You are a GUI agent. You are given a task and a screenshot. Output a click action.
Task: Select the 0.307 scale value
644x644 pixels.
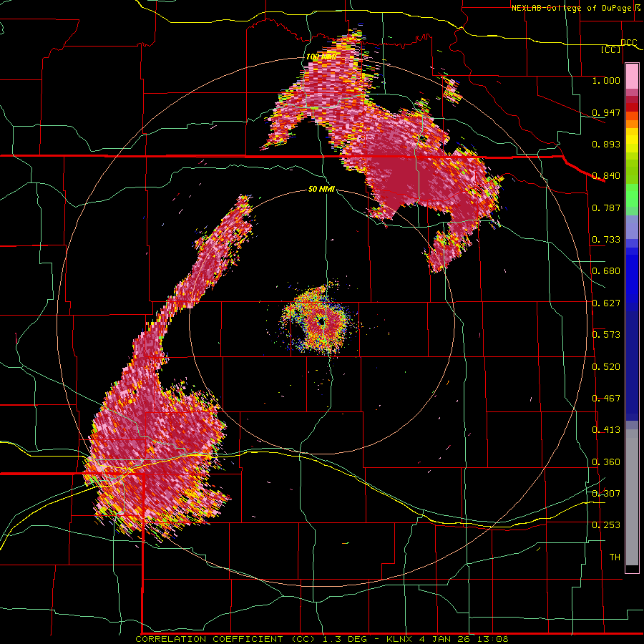606,493
